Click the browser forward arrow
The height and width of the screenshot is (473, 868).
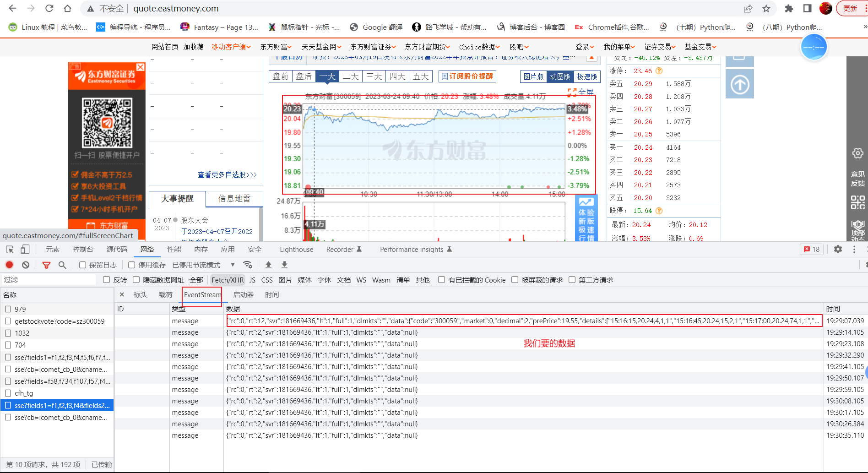[x=31, y=8]
